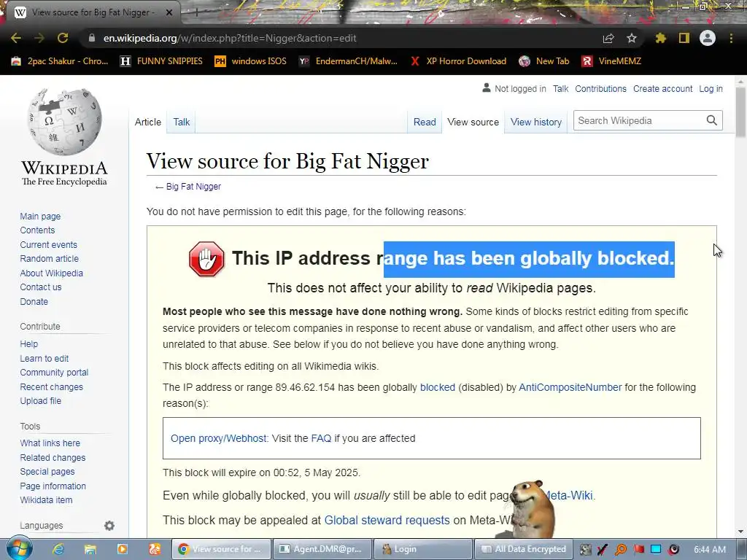Viewport: 747px width, 560px height.
Task: Open the What links here tool link
Action: click(x=50, y=443)
